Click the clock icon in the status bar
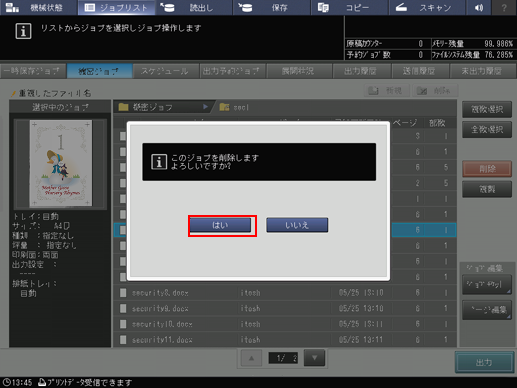Image resolution: width=517 pixels, height=388 pixels. click(6, 382)
